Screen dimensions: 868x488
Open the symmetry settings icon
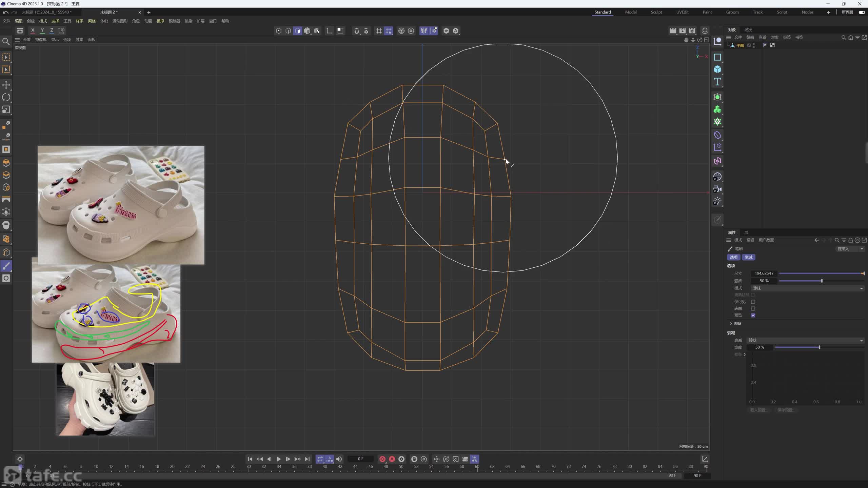pos(434,31)
